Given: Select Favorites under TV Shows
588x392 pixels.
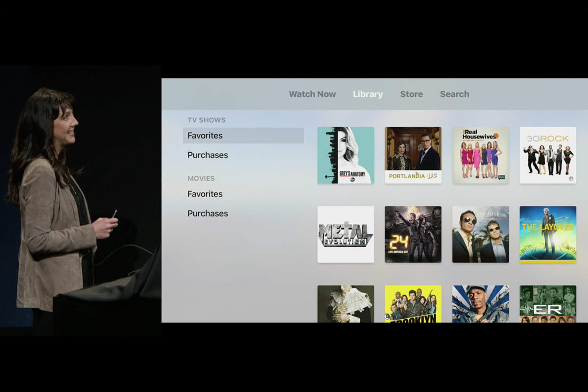Looking at the screenshot, I should (243, 135).
